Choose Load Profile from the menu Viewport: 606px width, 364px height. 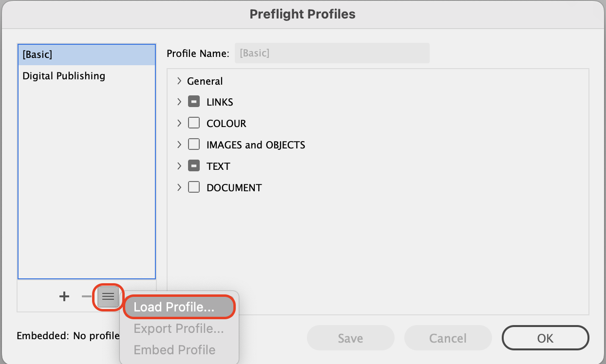[174, 308]
